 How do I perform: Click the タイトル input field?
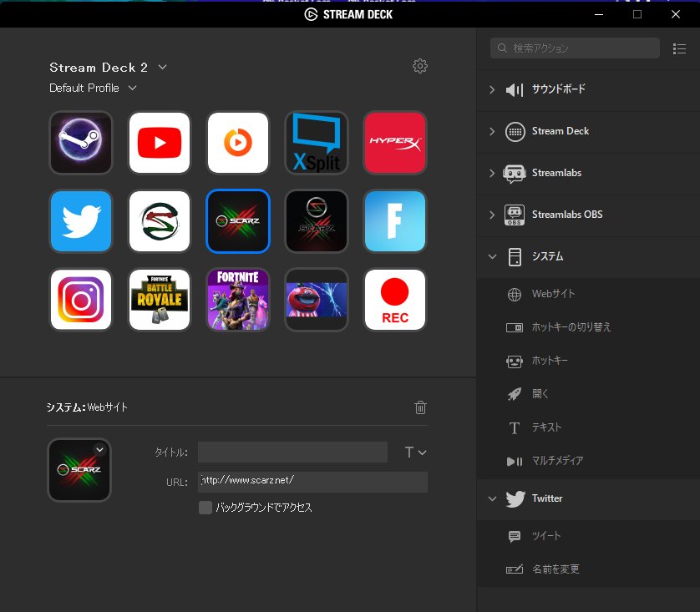pos(292,453)
